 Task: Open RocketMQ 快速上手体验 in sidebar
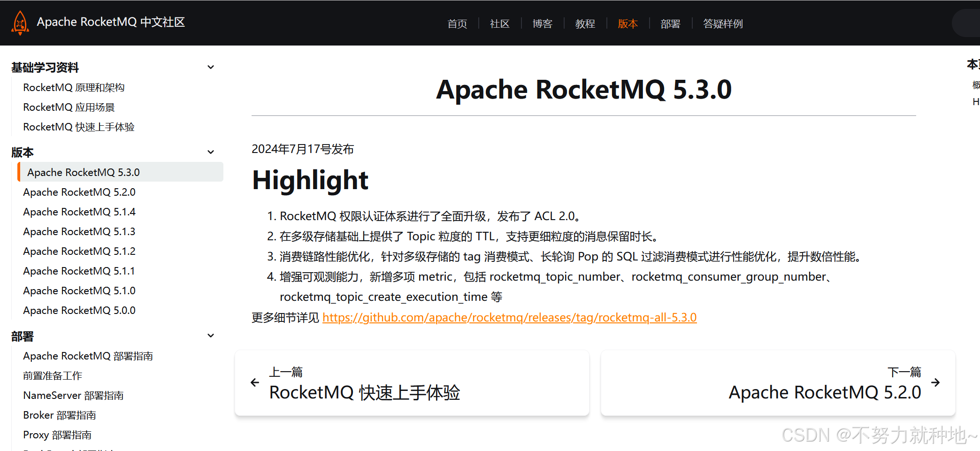(79, 127)
